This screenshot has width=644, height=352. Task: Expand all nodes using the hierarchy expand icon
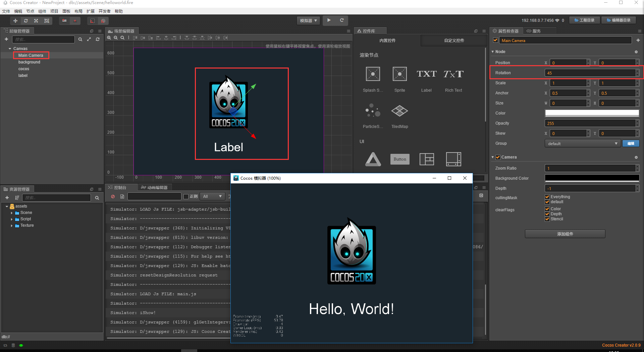tap(89, 39)
